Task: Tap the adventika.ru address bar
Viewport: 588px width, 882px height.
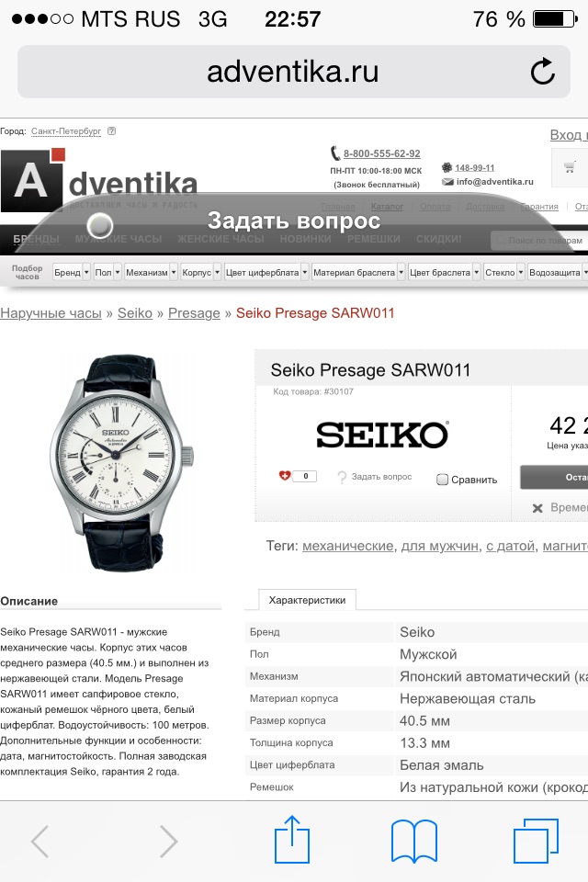Action: point(294,72)
